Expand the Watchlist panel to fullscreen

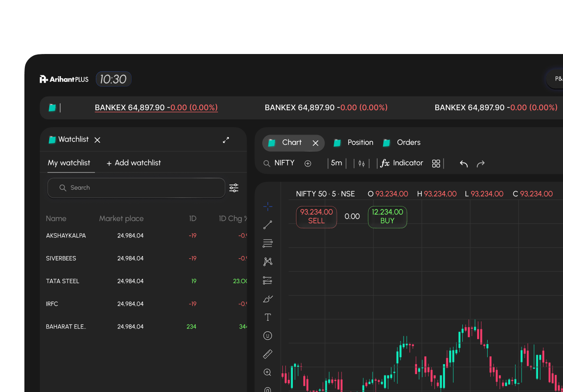226,140
